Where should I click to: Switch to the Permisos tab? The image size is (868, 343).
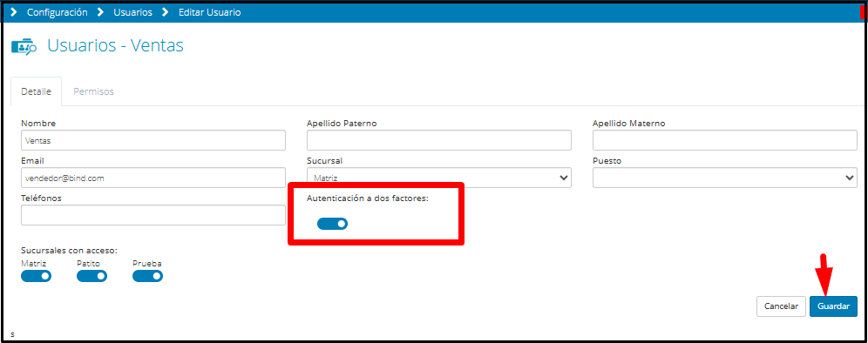click(93, 91)
